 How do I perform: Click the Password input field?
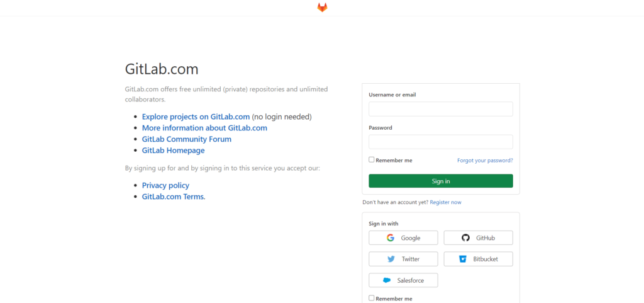pyautogui.click(x=441, y=142)
